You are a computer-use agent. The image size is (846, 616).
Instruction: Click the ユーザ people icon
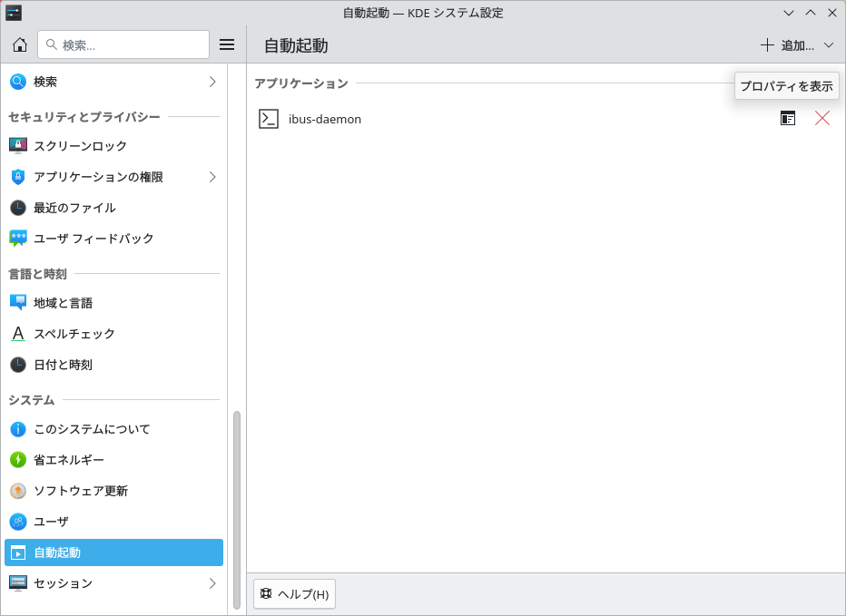(18, 522)
